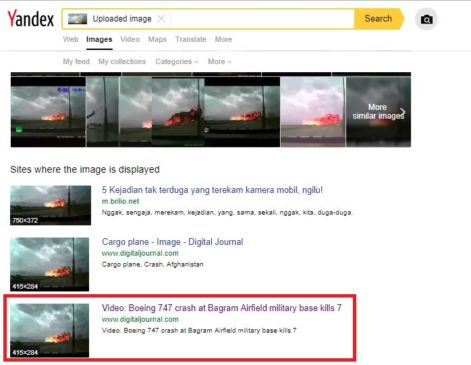Click the camera image-search icon

click(426, 19)
